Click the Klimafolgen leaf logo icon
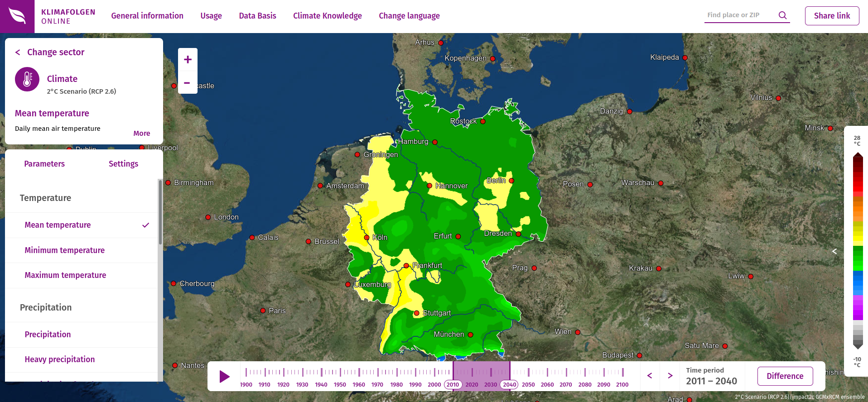This screenshot has width=868, height=402. pos(17,16)
